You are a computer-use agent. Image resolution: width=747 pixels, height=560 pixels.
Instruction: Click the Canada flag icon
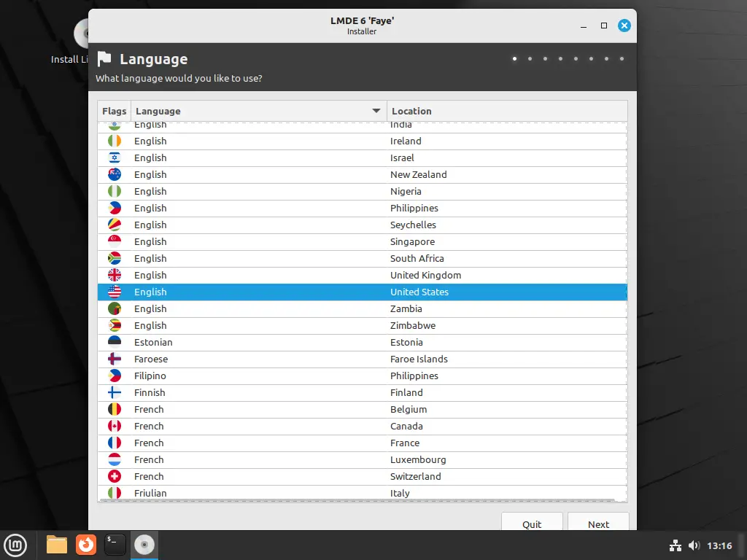(x=115, y=426)
